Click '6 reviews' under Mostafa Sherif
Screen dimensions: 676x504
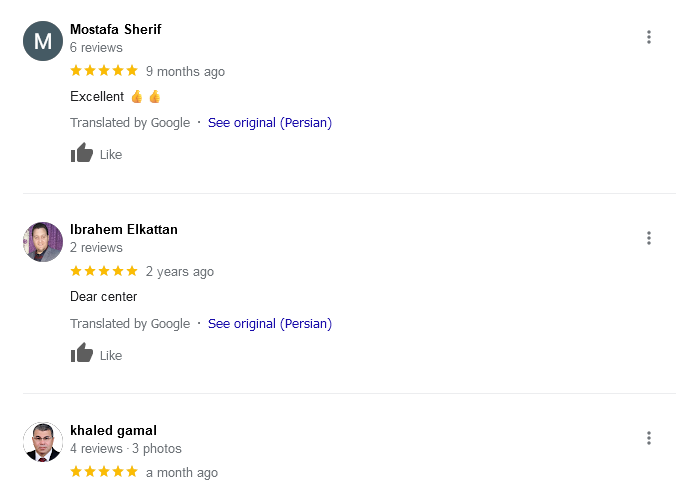pos(96,47)
